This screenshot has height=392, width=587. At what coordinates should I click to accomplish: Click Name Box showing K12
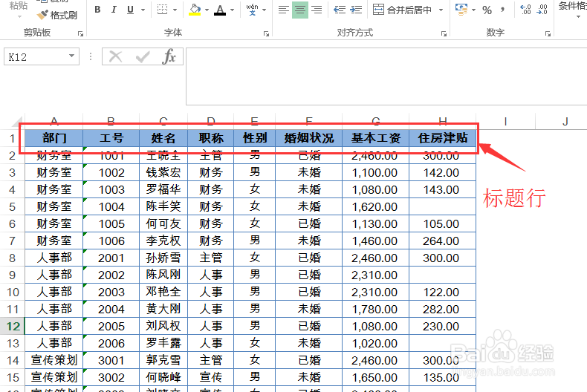click(x=36, y=57)
